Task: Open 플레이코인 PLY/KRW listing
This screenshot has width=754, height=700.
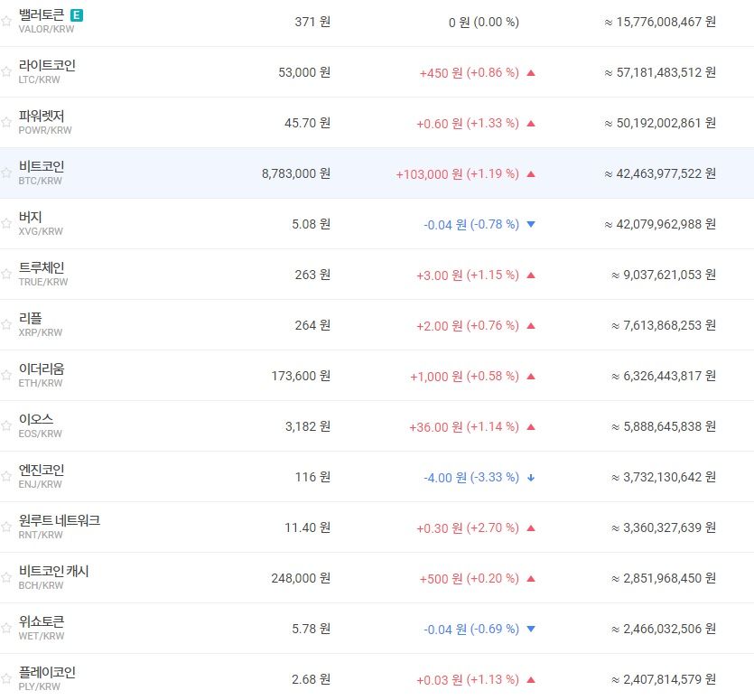Action: pos(47,673)
